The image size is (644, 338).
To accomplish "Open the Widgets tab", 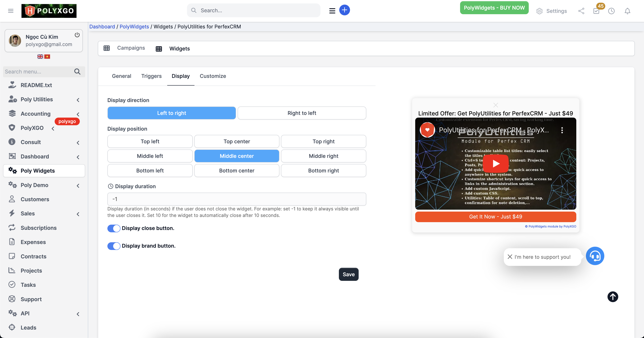I will tap(173, 49).
